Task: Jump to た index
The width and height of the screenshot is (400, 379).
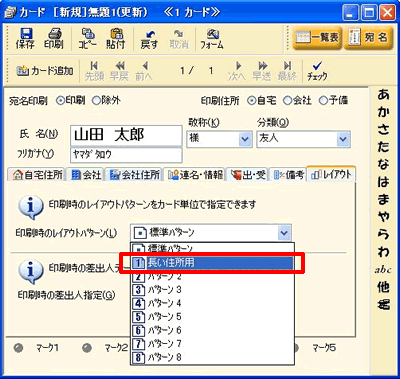Action: [x=383, y=147]
